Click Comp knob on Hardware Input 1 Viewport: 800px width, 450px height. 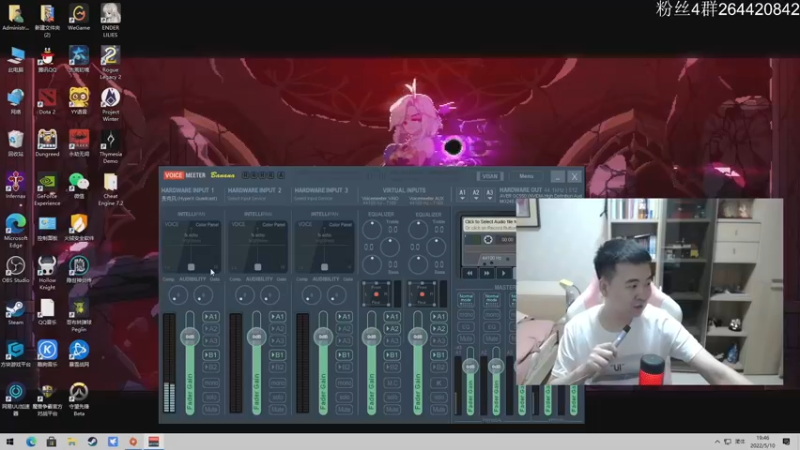[178, 295]
